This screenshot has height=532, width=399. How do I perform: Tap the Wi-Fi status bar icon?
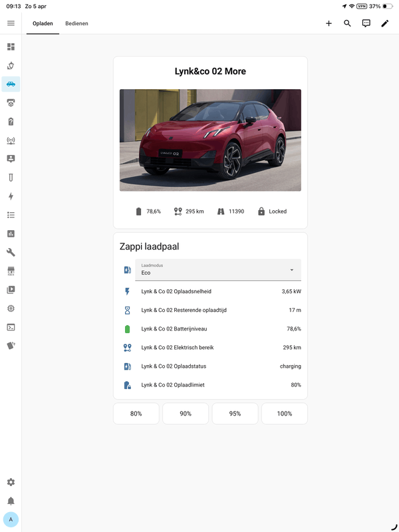click(352, 6)
